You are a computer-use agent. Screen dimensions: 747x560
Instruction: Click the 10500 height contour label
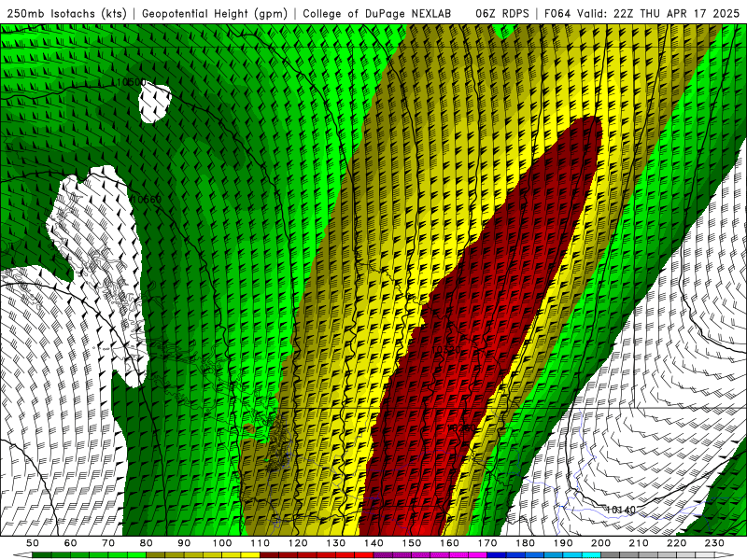pos(132,82)
